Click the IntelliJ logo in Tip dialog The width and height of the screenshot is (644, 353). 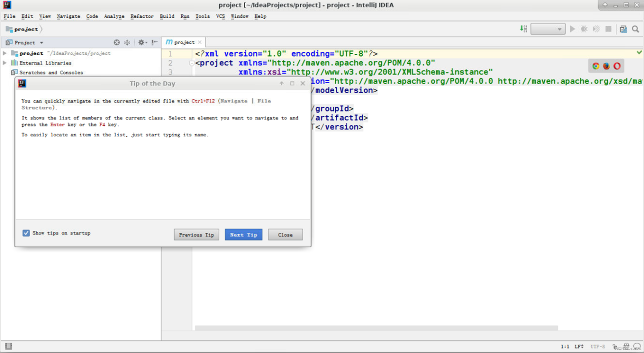(x=22, y=84)
